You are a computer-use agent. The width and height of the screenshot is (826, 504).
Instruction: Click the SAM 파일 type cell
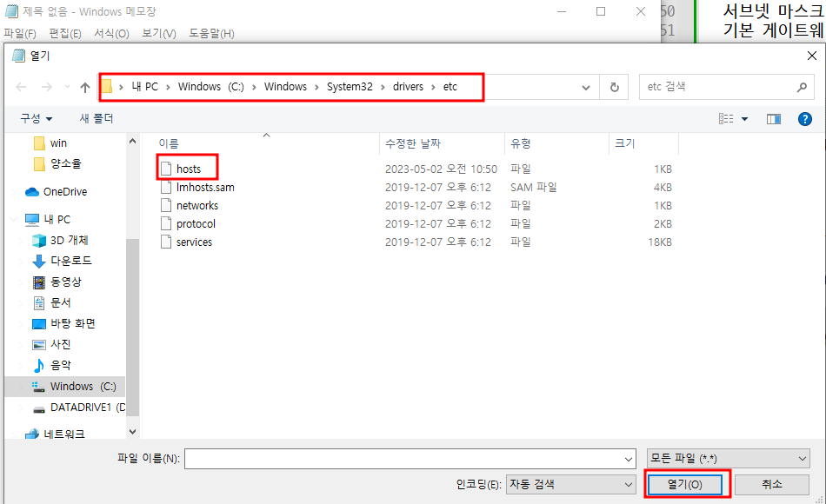533,188
